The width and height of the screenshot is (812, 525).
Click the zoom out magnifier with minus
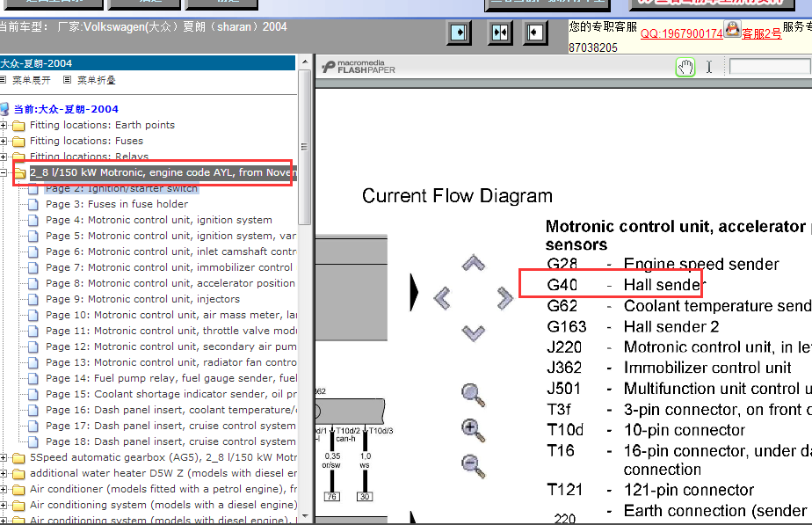click(473, 465)
